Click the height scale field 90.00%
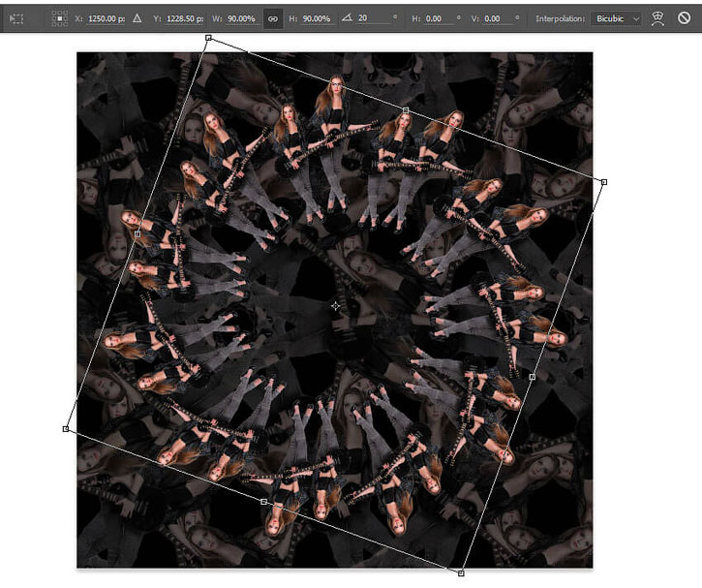Image resolution: width=702 pixels, height=588 pixels. tap(316, 18)
